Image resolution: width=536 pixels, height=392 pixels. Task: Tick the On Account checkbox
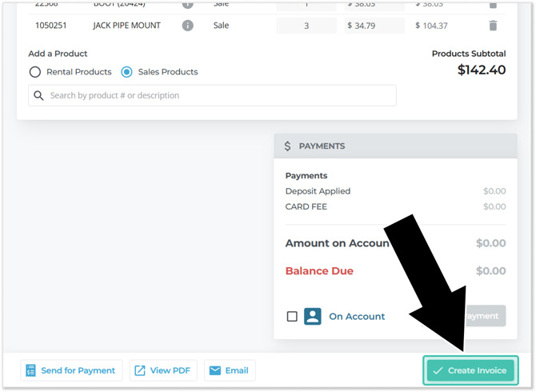292,316
